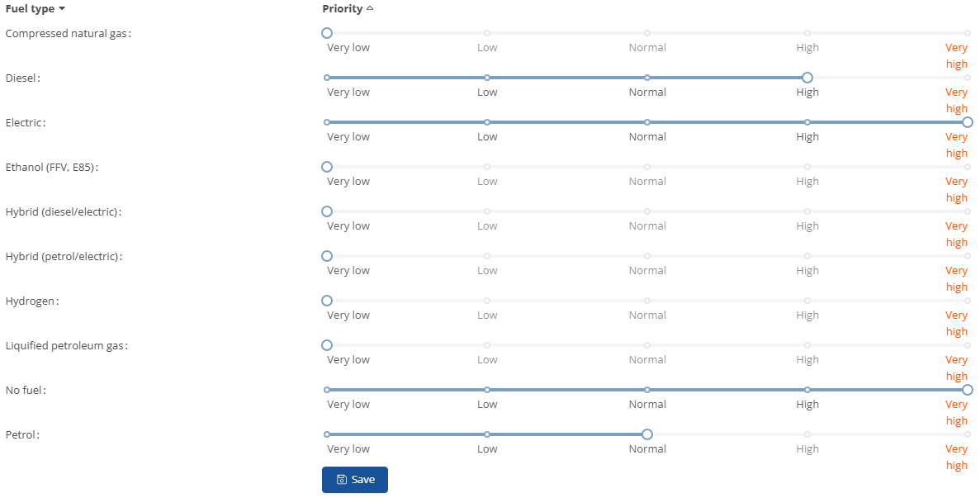Click the Normal label under the No fuel slider
980x498 pixels.
click(x=647, y=405)
